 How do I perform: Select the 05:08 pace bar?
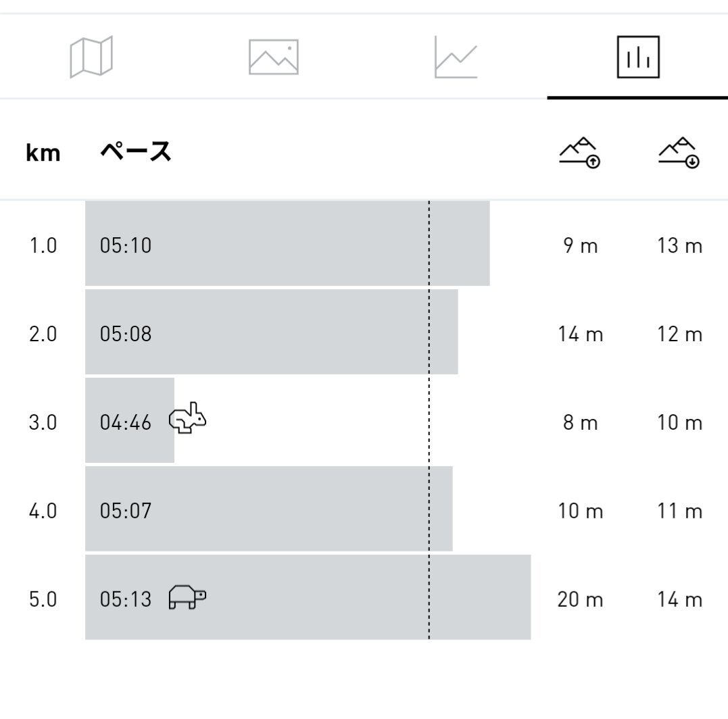(272, 332)
